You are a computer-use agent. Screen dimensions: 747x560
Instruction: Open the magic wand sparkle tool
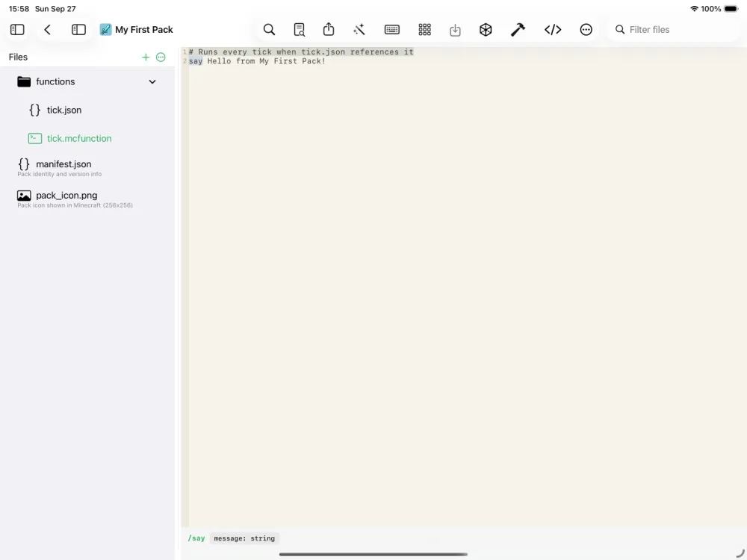click(x=359, y=30)
